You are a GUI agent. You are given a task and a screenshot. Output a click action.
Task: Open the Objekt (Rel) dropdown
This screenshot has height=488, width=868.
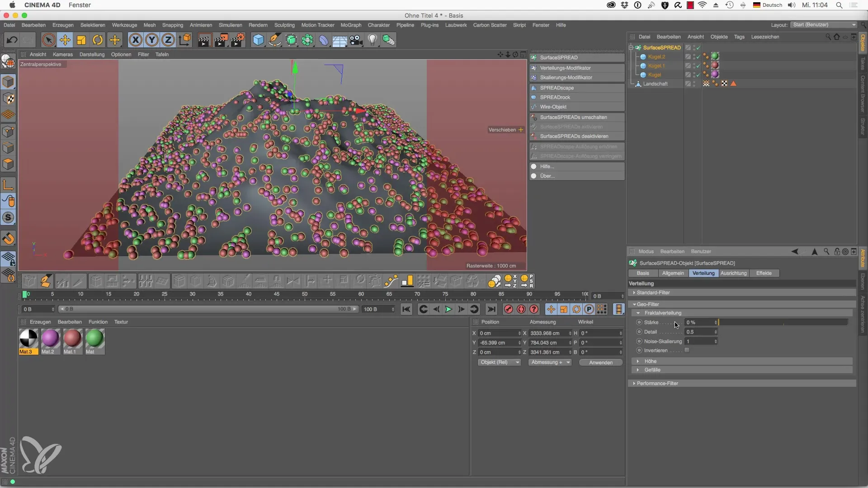(x=499, y=362)
